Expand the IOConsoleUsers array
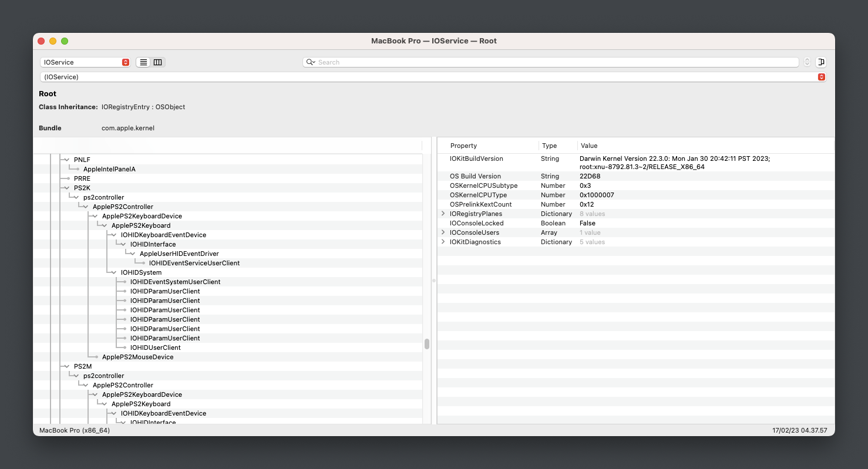868x469 pixels. (443, 232)
